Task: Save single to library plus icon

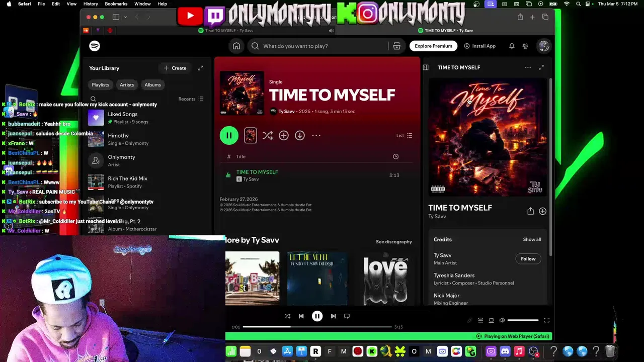Action: (x=284, y=135)
